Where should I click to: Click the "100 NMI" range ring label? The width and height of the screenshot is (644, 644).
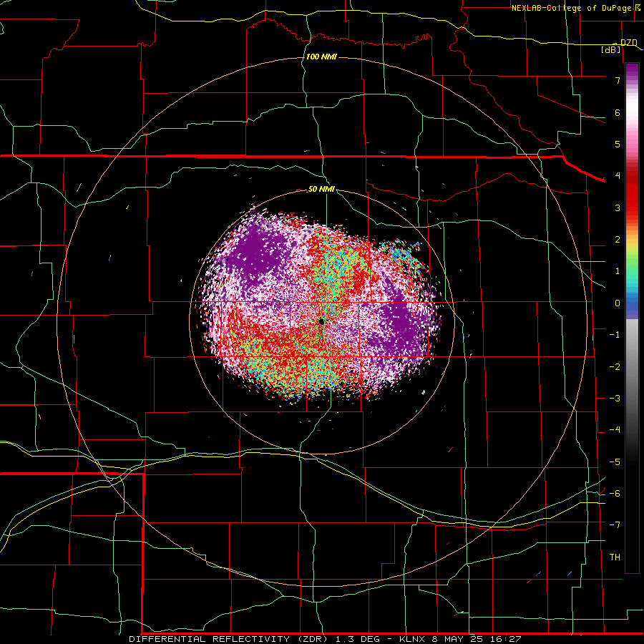[x=321, y=57]
